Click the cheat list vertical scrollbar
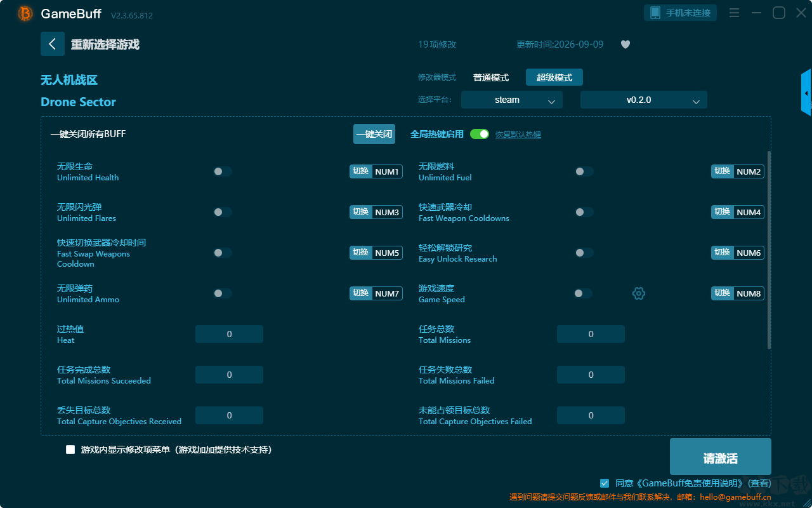812x508 pixels. [769, 250]
